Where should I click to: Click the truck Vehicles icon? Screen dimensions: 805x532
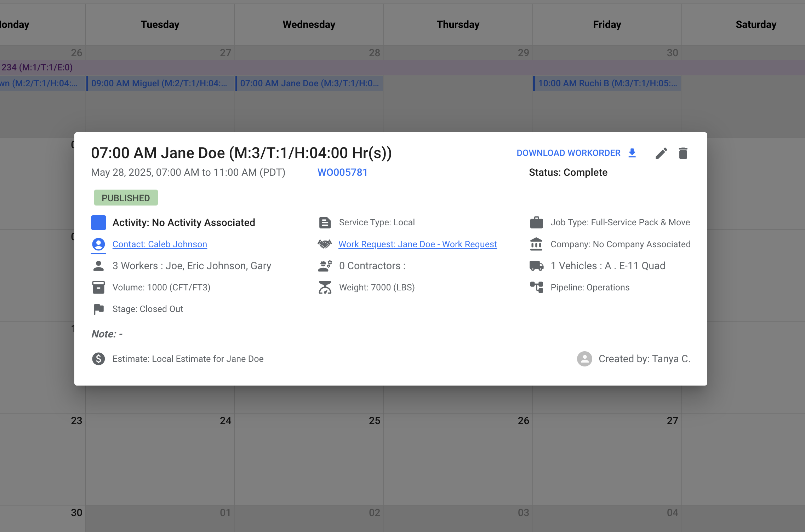536,266
